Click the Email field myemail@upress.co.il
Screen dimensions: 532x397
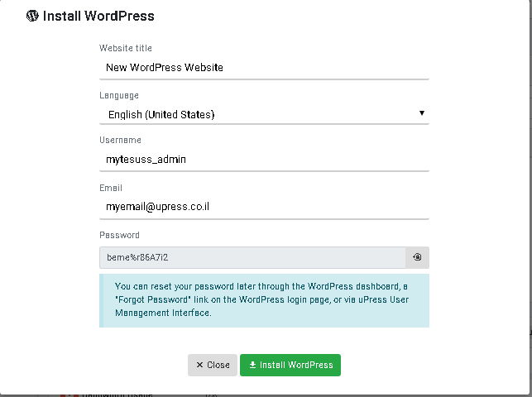tap(264, 207)
